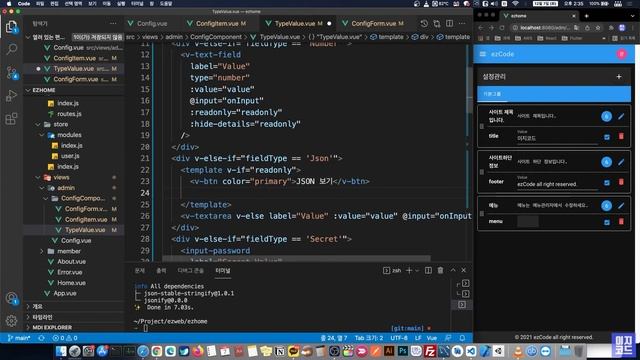Edit the 사이트 제목 item with pencil icon
Viewport: 640px width, 360px height.
pos(621,116)
